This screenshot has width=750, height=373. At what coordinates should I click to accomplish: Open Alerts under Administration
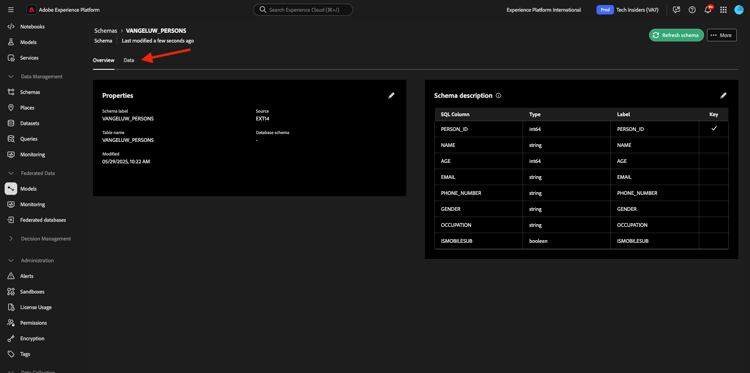27,276
